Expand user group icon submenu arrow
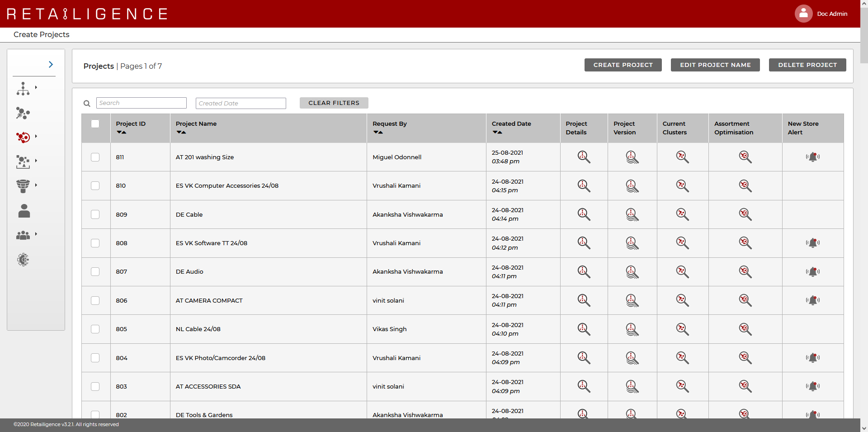868x432 pixels. (36, 234)
